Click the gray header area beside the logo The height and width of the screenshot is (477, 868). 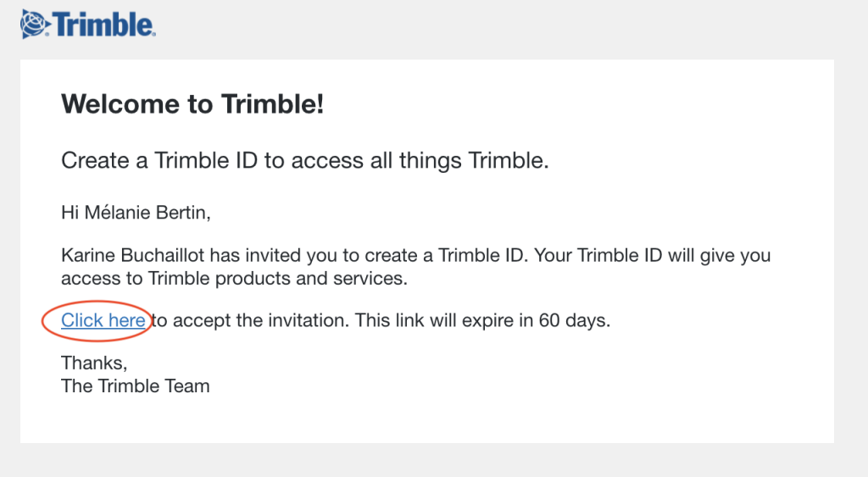coord(498,28)
